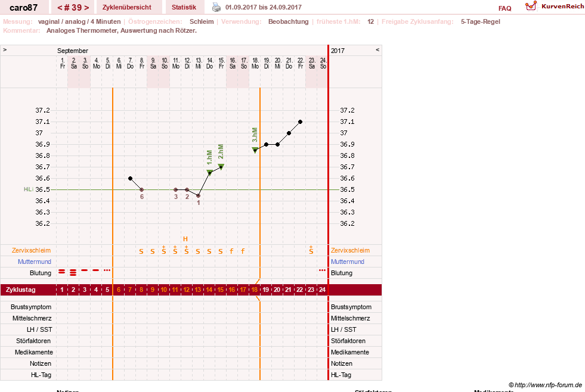Go to previous cycle arrow before #39
The image size is (585, 392).
(59, 8)
